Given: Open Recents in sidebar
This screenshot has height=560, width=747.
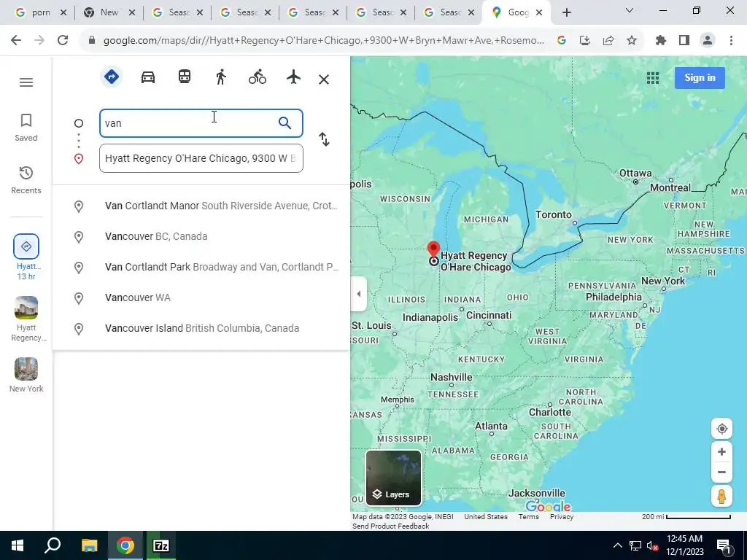Looking at the screenshot, I should pyautogui.click(x=26, y=180).
